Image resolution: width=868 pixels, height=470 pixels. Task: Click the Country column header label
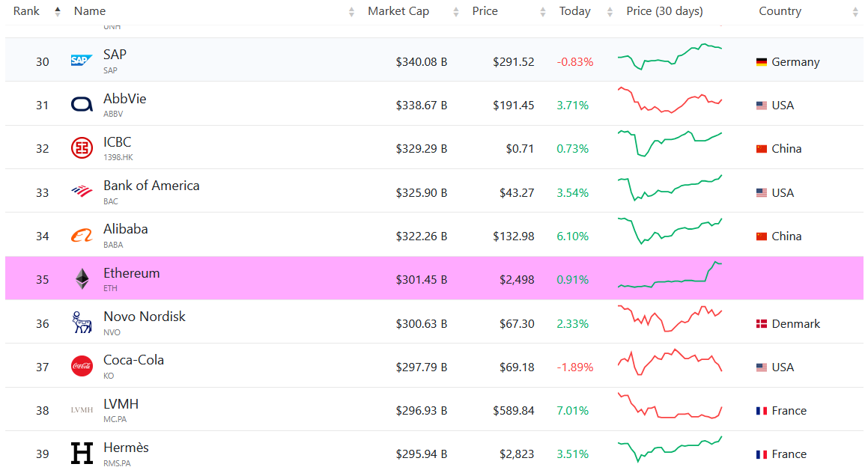[780, 11]
